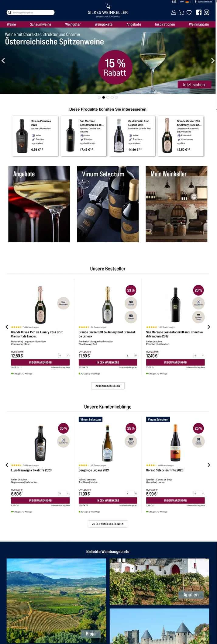Open the Vinum Selectum image tile
217x644 pixels.
pyautogui.click(x=108, y=204)
